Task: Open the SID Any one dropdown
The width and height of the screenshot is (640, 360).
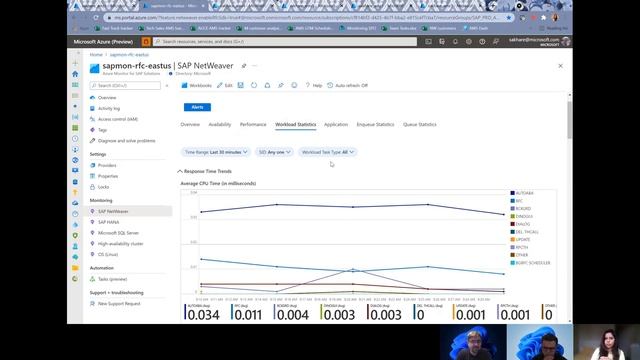Action: [274, 152]
